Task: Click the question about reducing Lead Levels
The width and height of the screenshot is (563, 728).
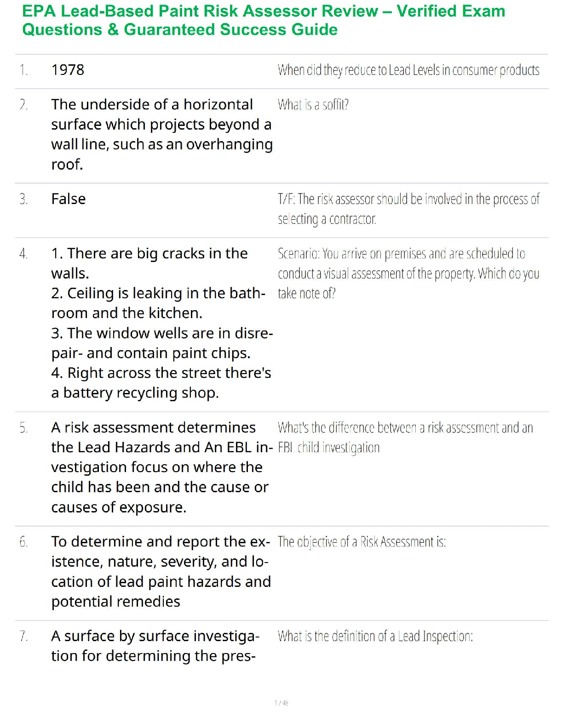Action: tap(408, 70)
